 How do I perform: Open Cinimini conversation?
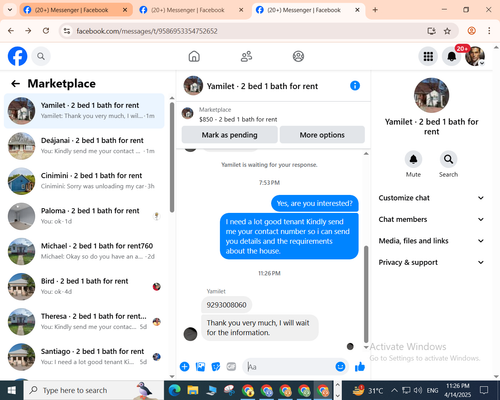point(84,181)
